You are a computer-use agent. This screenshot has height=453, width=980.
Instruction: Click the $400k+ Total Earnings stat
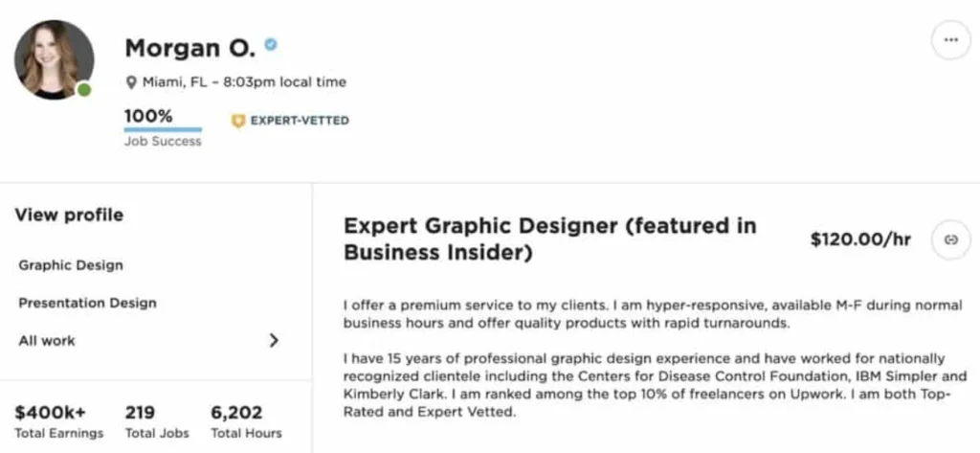point(58,422)
